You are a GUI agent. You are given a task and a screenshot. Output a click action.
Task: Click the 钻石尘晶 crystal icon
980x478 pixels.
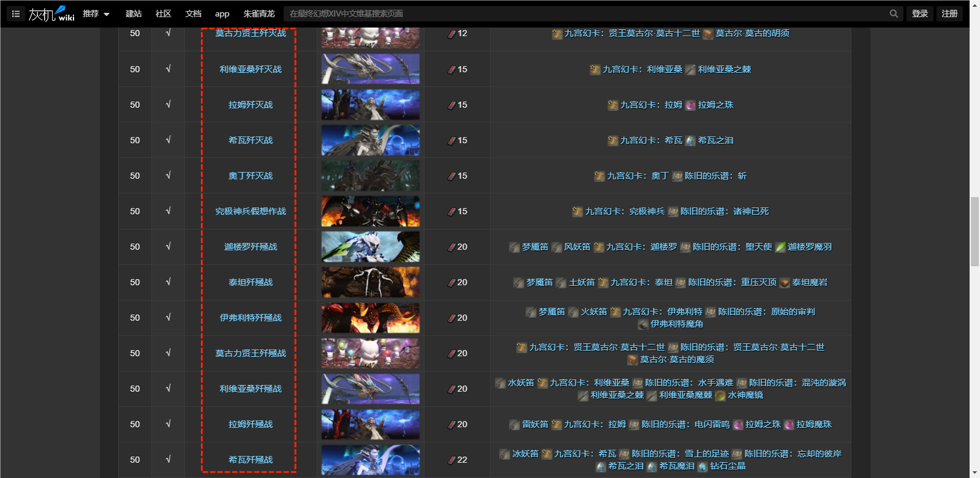[x=703, y=466]
